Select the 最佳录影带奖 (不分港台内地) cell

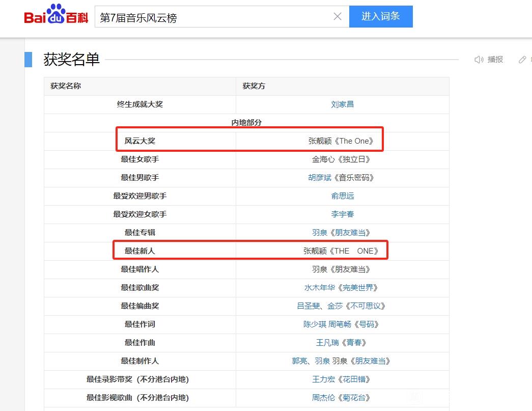click(x=140, y=379)
